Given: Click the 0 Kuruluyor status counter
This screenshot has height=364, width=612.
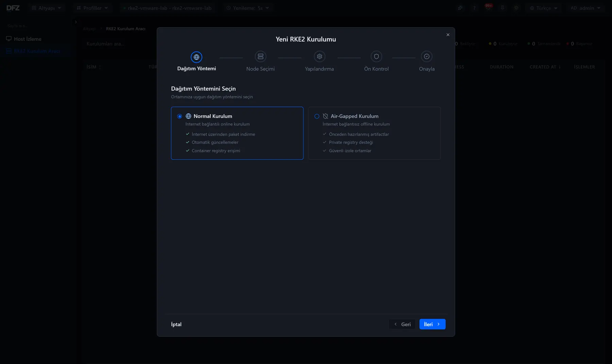Looking at the screenshot, I should coord(503,44).
